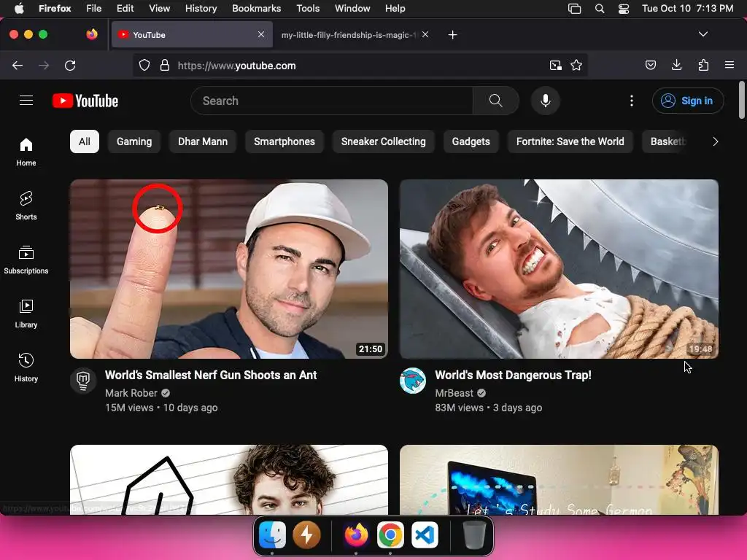
Task: Go to Home in sidebar
Action: tap(26, 152)
